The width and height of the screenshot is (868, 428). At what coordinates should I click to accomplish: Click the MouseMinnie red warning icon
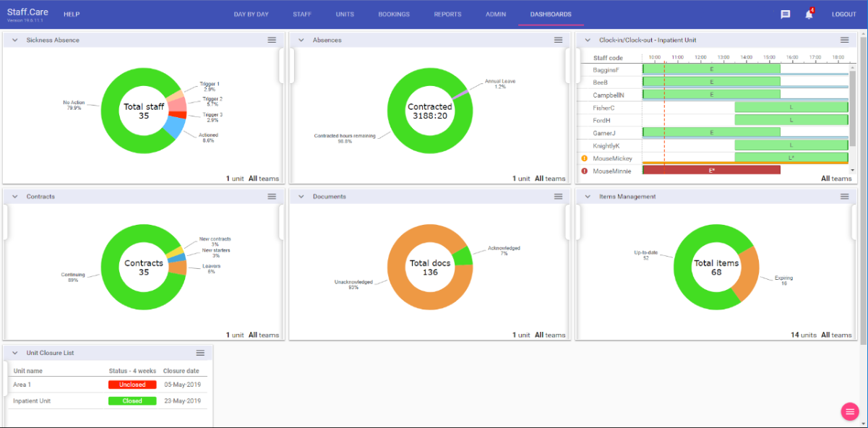tap(584, 171)
